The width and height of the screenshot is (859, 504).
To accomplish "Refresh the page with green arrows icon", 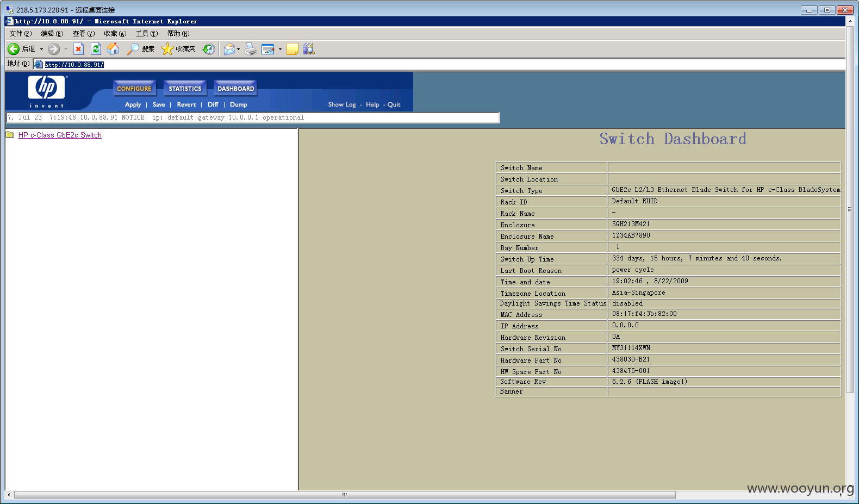I will (96, 49).
